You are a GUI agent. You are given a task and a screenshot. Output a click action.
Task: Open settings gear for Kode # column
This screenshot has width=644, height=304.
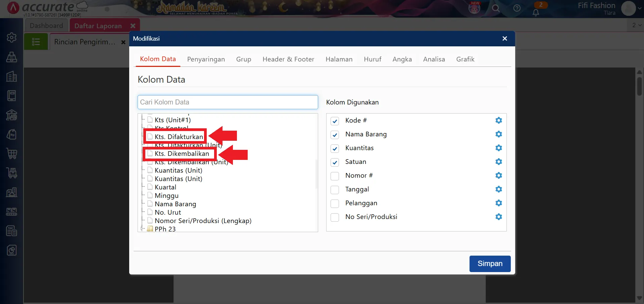click(x=498, y=120)
